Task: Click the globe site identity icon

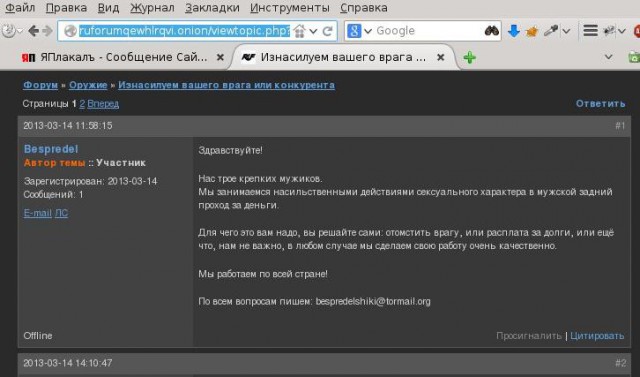Action: pyautogui.click(x=70, y=31)
